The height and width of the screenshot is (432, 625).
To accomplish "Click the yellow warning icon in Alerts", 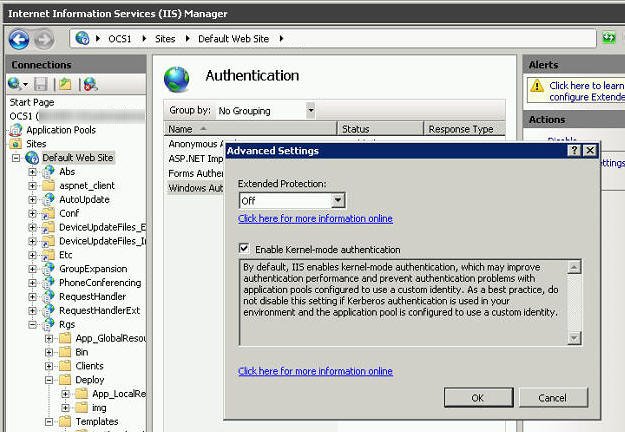I will (537, 86).
